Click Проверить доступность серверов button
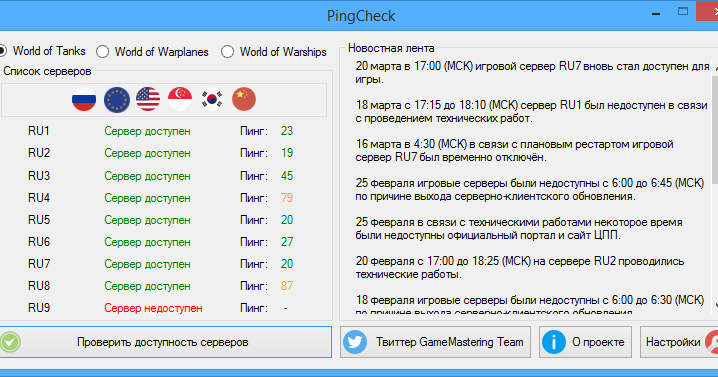 [x=165, y=342]
